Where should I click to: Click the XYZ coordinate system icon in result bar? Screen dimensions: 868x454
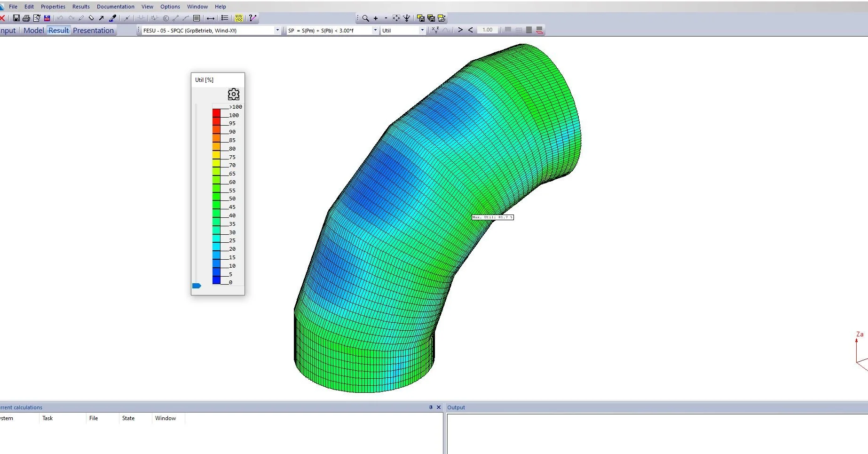pyautogui.click(x=435, y=30)
